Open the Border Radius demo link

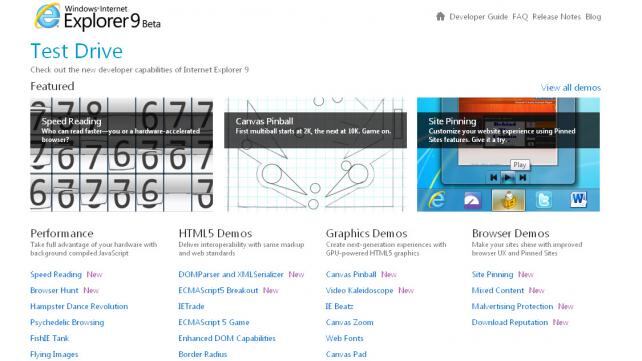click(x=203, y=354)
